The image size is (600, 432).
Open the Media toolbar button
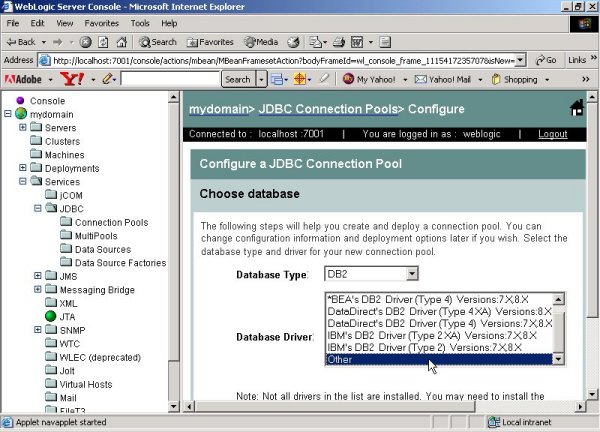point(261,42)
